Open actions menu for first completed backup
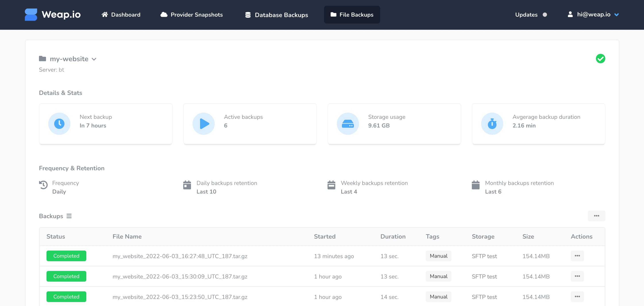 click(x=578, y=255)
